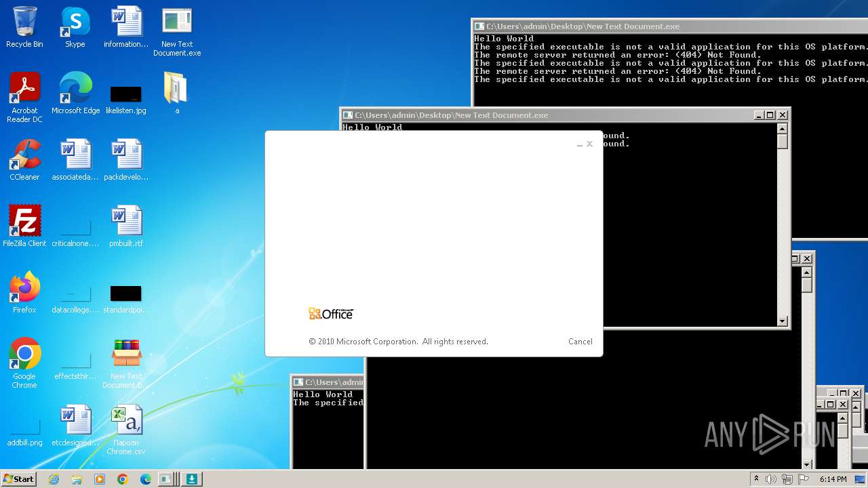This screenshot has width=868, height=488.
Task: Select the pmbuilt.rtf file icon
Action: [126, 227]
